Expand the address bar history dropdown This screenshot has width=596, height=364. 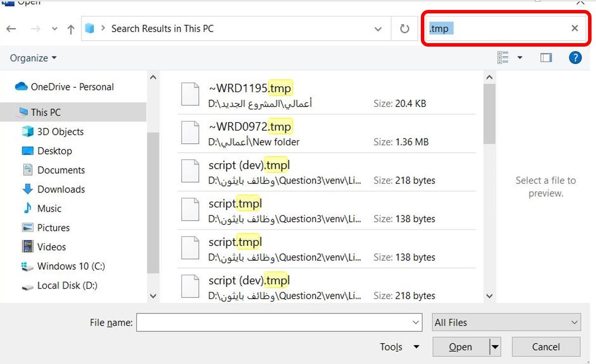pyautogui.click(x=378, y=29)
